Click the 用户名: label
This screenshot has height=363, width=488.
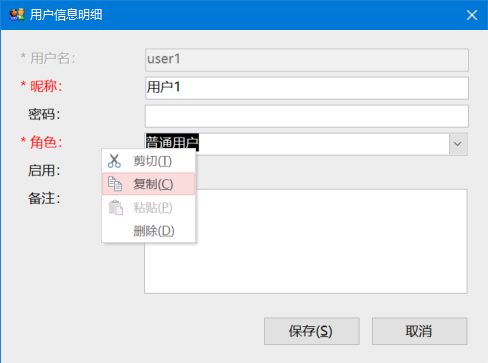48,58
